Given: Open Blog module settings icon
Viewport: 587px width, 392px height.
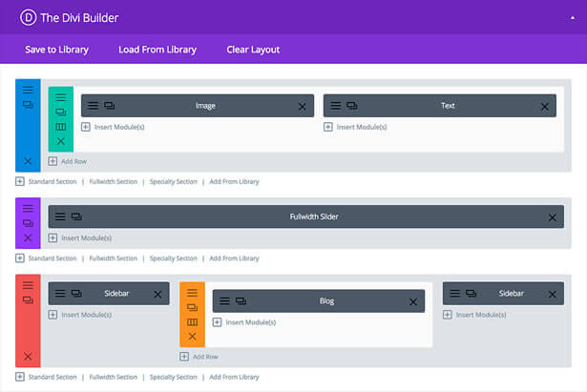Looking at the screenshot, I should [x=224, y=300].
